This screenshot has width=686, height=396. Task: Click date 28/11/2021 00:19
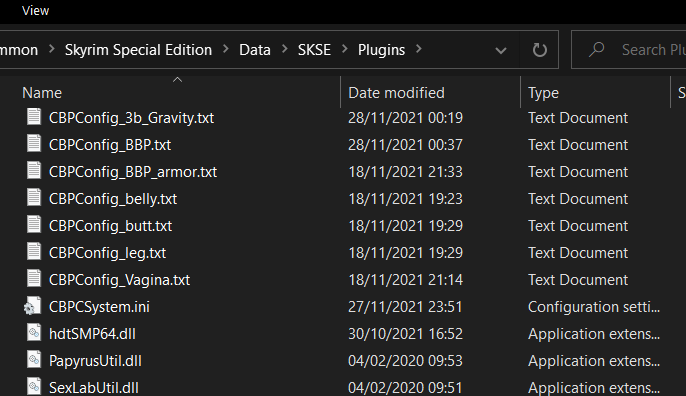[405, 118]
